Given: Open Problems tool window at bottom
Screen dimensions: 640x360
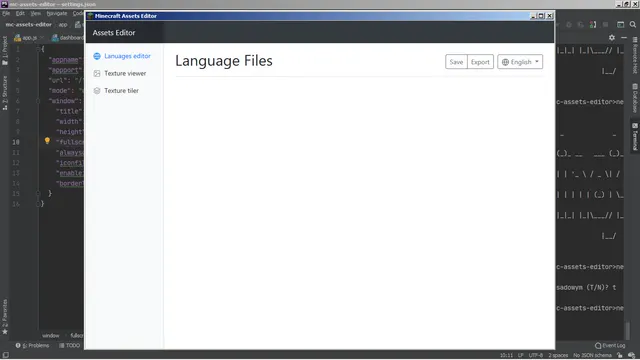Looking at the screenshot, I should click(x=32, y=345).
